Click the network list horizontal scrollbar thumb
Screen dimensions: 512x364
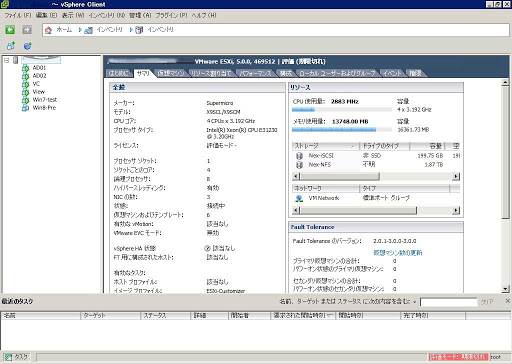(358, 210)
